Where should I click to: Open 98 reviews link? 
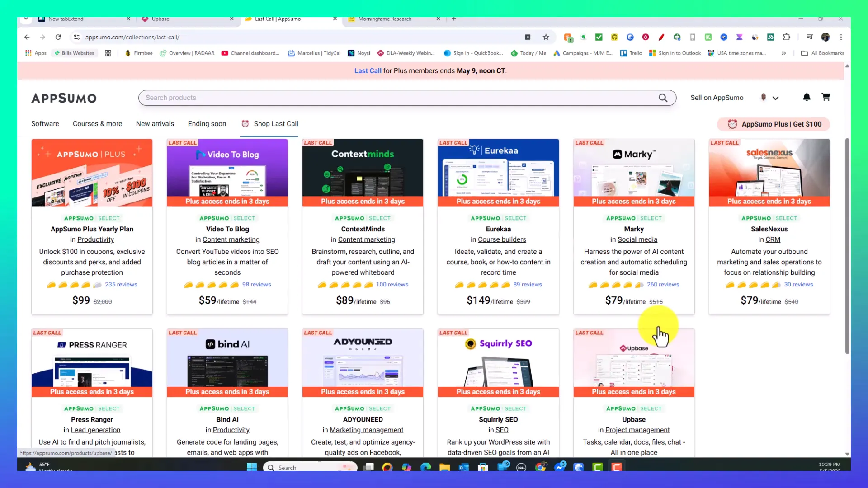[256, 285]
